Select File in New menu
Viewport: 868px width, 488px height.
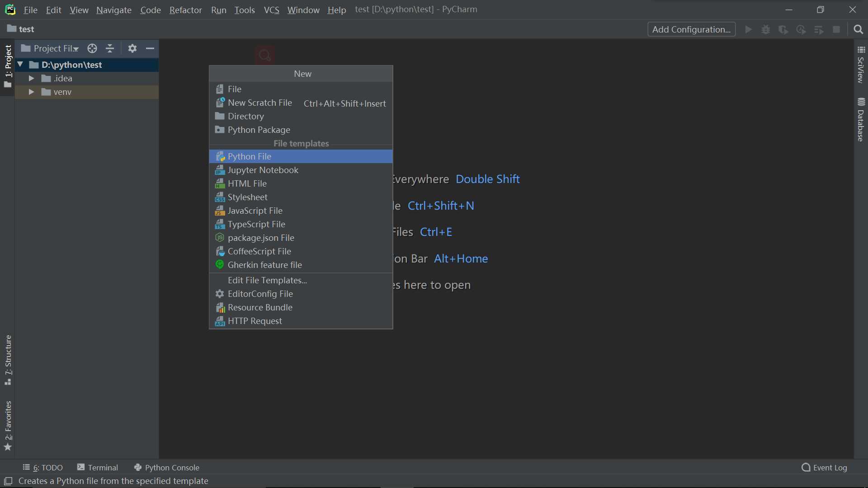pos(301,89)
